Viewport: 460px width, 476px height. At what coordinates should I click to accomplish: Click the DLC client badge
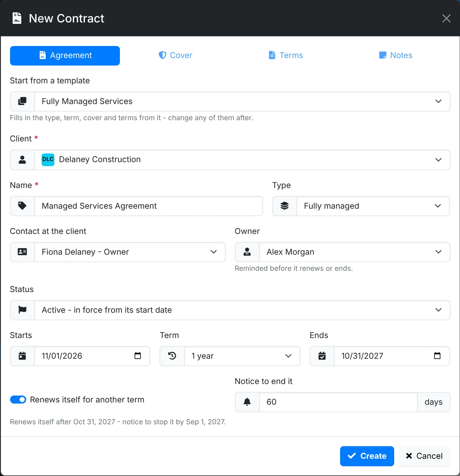pos(48,160)
